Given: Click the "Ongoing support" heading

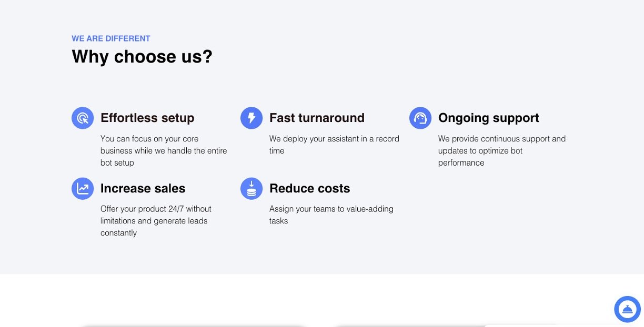Looking at the screenshot, I should [x=488, y=118].
